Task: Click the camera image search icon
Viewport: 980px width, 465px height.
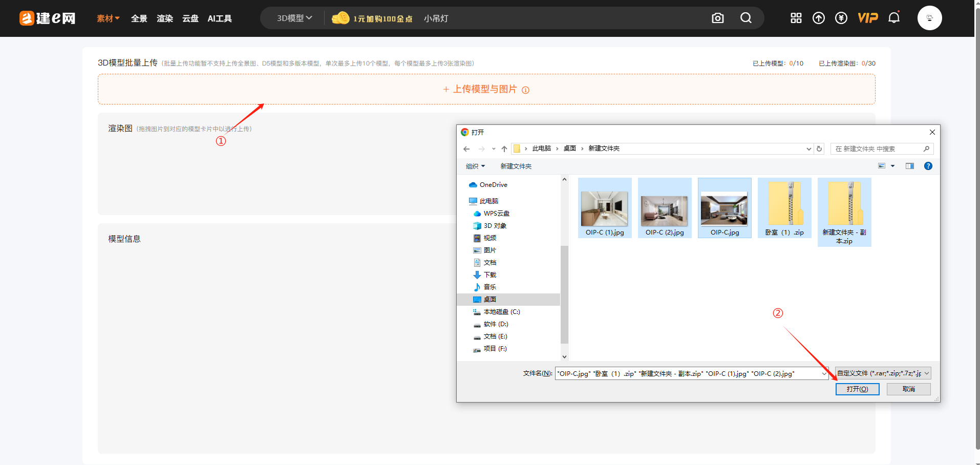Action: coord(718,18)
